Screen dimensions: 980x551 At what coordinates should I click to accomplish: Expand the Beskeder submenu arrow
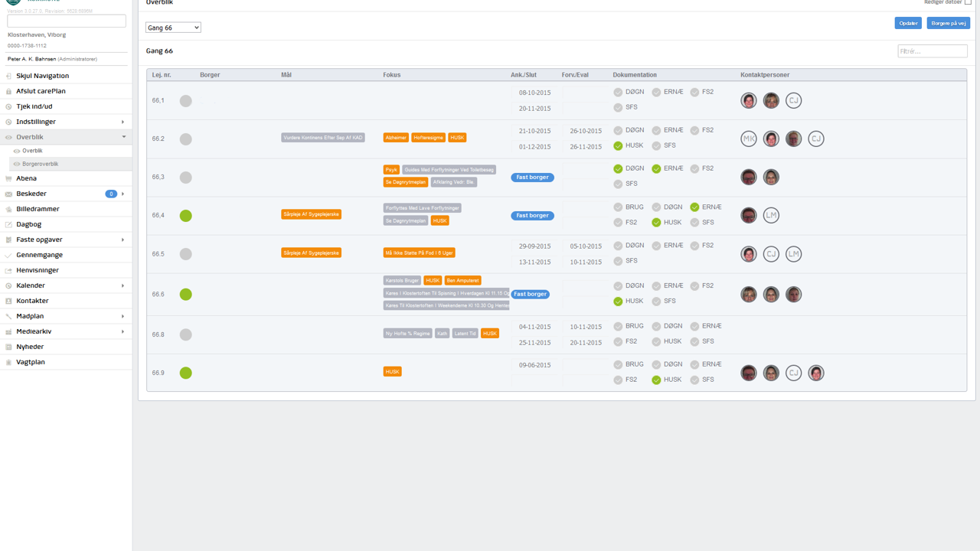click(122, 194)
